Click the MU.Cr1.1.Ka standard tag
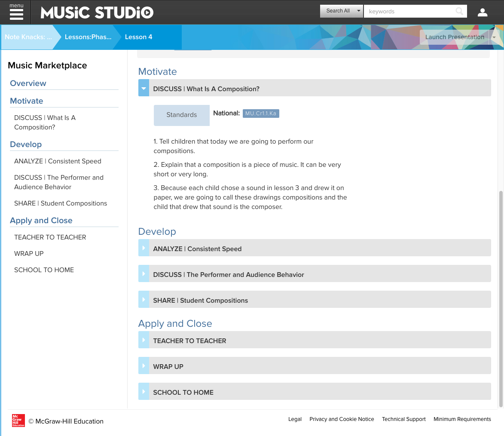This screenshot has width=504, height=436. pos(261,114)
